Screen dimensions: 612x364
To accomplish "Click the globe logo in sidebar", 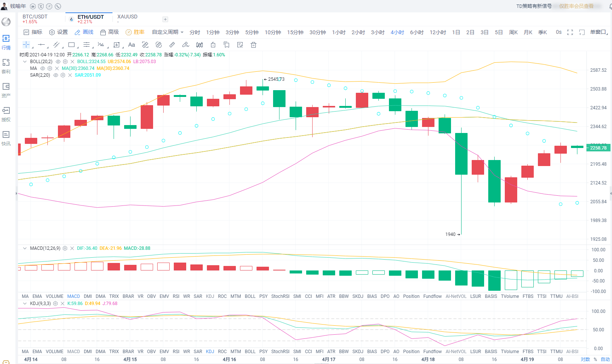I will tap(6, 22).
